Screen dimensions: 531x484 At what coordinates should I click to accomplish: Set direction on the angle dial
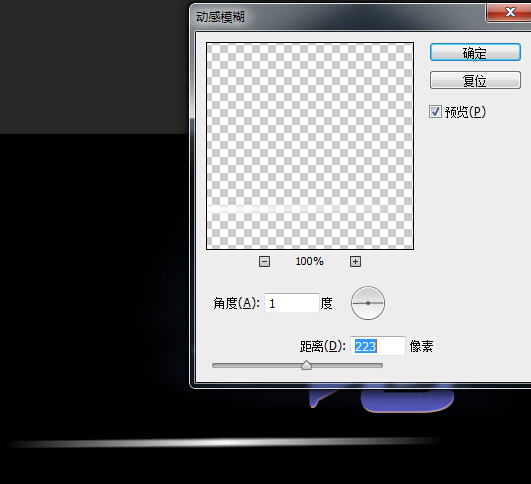pos(368,303)
